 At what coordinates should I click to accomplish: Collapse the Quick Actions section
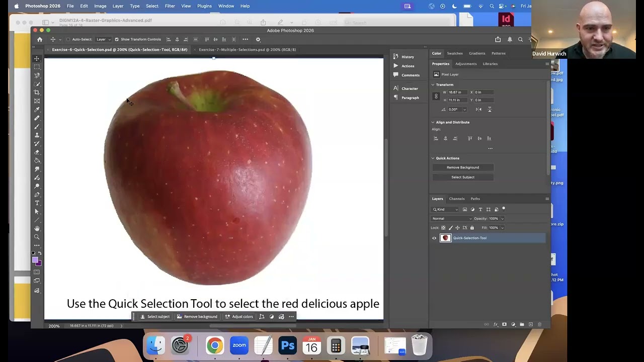coord(433,158)
